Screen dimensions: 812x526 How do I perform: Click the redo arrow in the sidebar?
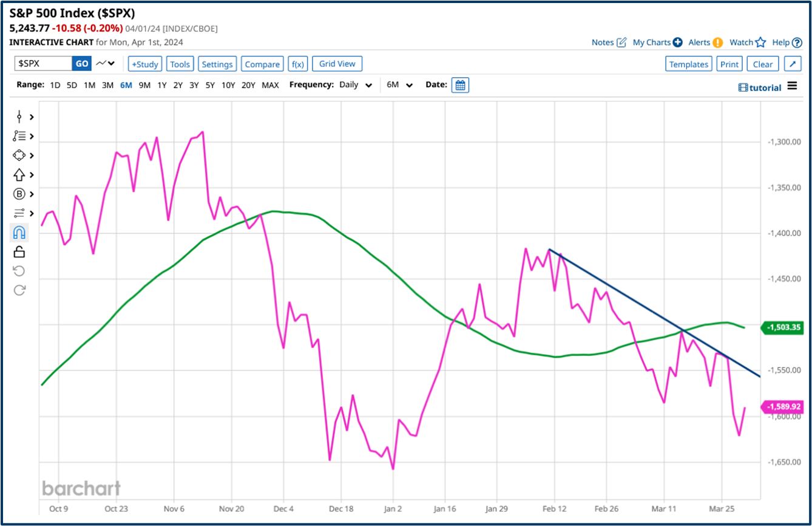[19, 290]
